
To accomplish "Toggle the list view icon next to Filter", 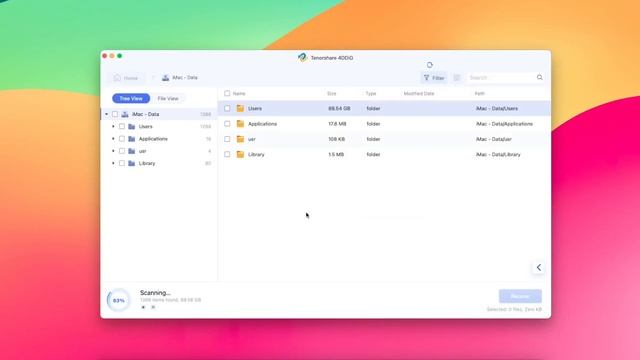I will point(457,78).
